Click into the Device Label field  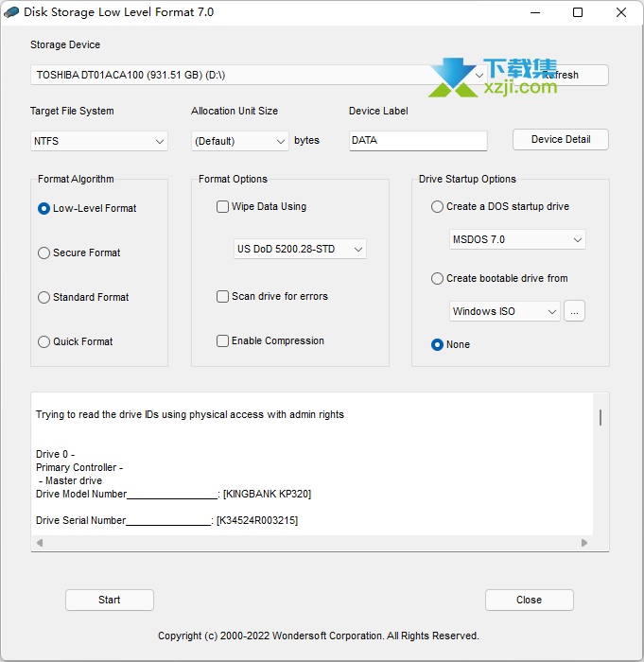point(418,140)
